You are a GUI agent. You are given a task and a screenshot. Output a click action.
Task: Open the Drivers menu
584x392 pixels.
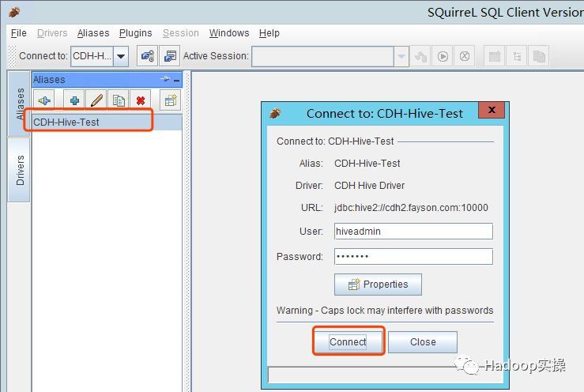(52, 33)
